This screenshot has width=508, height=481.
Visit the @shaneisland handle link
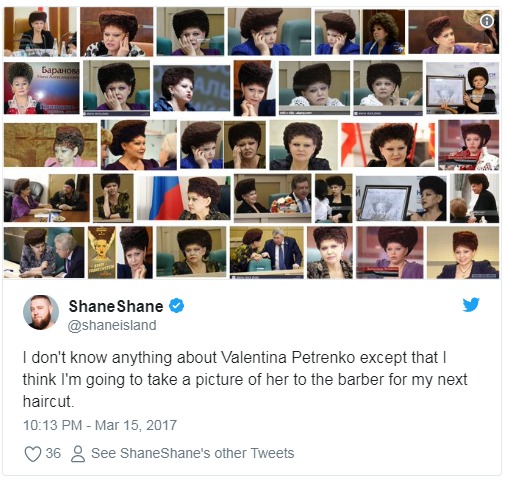tap(112, 325)
